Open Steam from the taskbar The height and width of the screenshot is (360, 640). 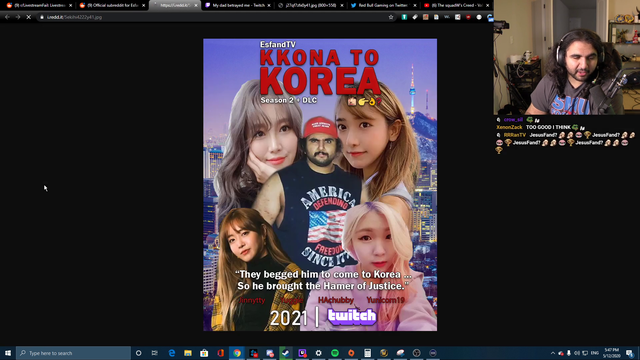tap(286, 353)
